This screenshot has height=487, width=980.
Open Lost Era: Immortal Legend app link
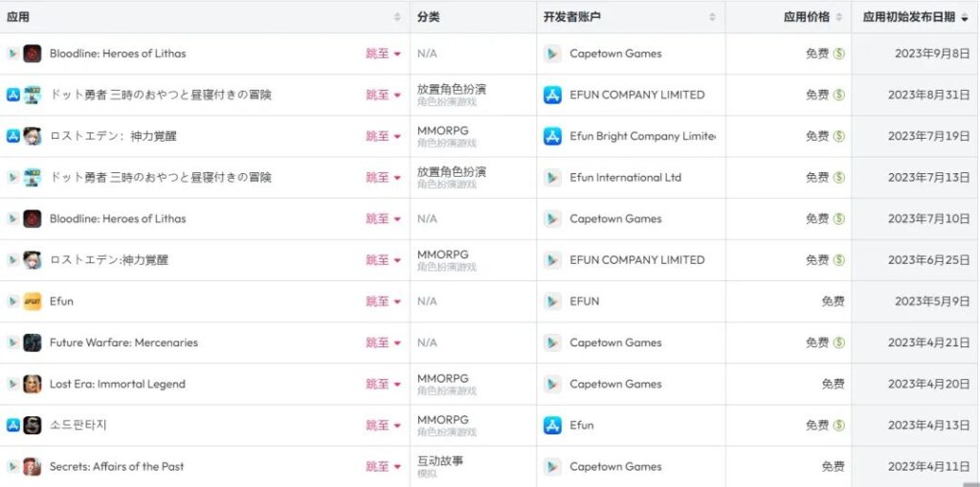(118, 384)
